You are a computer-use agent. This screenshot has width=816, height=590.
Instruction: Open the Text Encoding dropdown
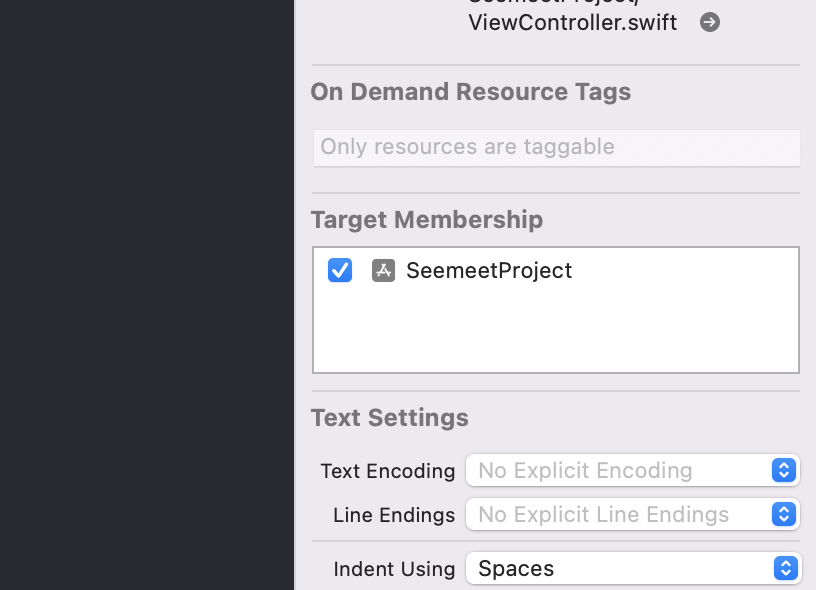[632, 470]
